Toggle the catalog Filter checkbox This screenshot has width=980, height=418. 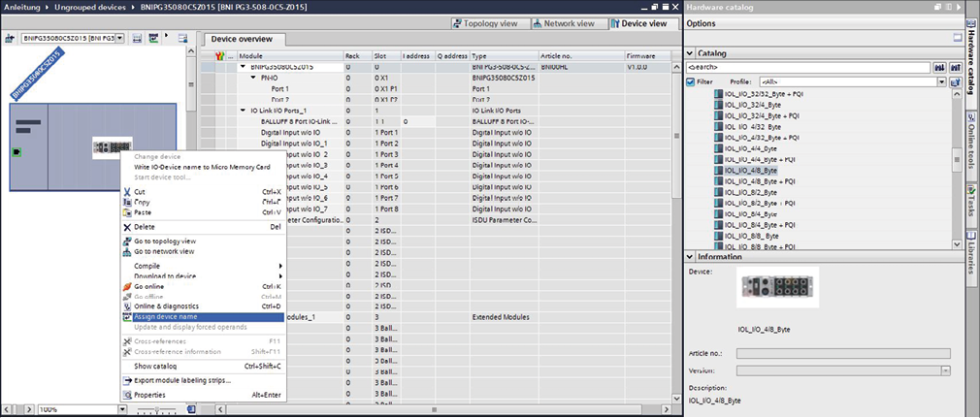click(691, 82)
